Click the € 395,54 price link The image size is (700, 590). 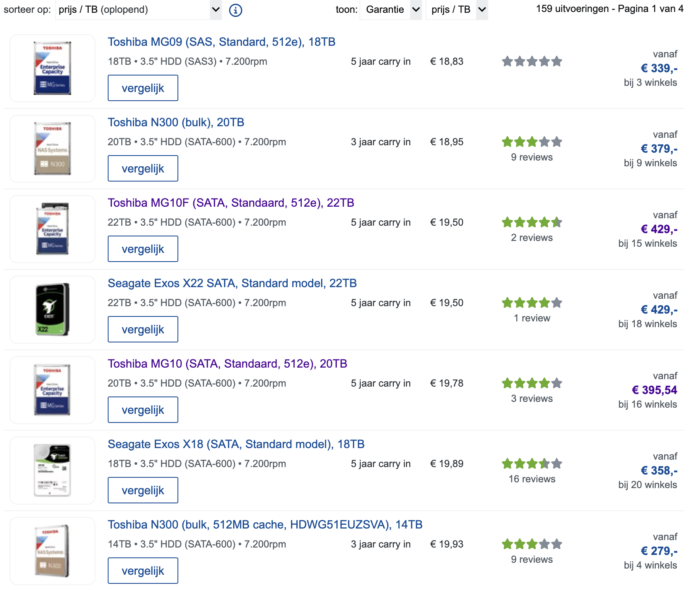pos(654,390)
